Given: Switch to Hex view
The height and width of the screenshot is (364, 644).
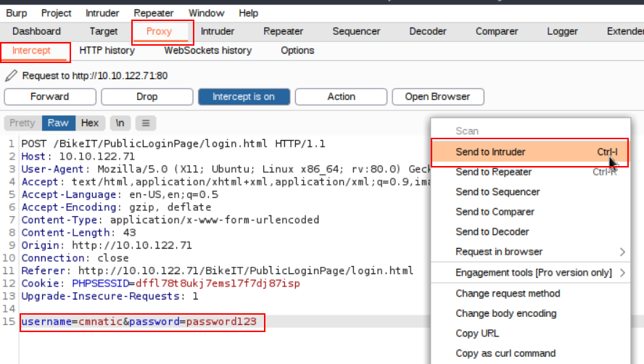Looking at the screenshot, I should (90, 123).
